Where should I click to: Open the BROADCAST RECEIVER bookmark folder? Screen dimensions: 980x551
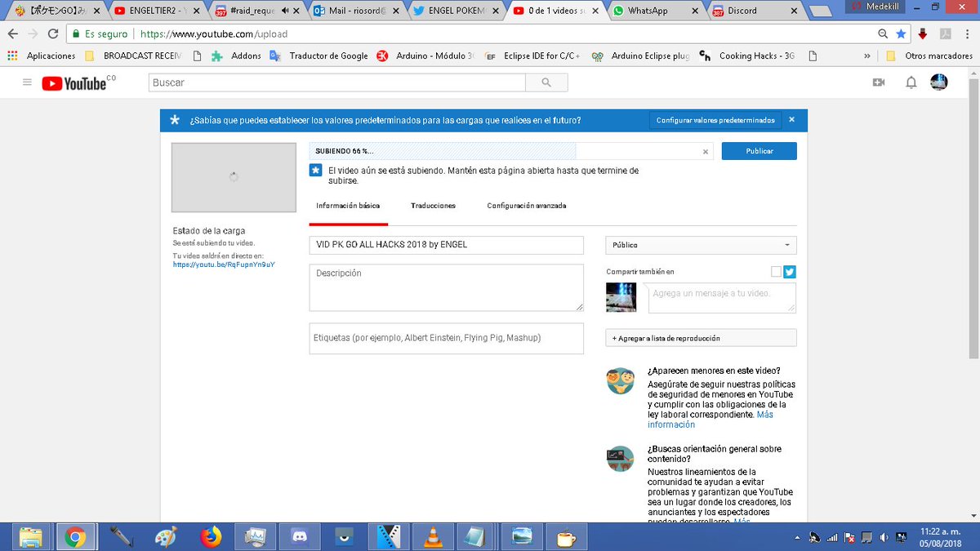pos(132,56)
